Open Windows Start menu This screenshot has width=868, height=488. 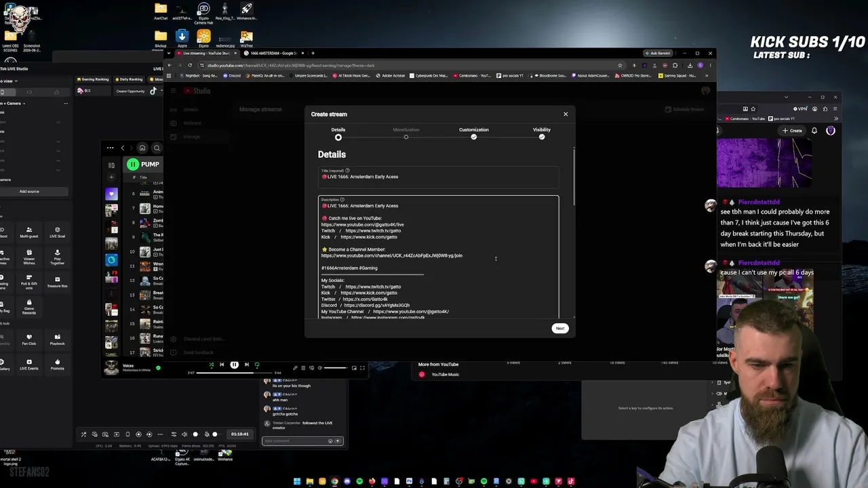click(x=297, y=481)
